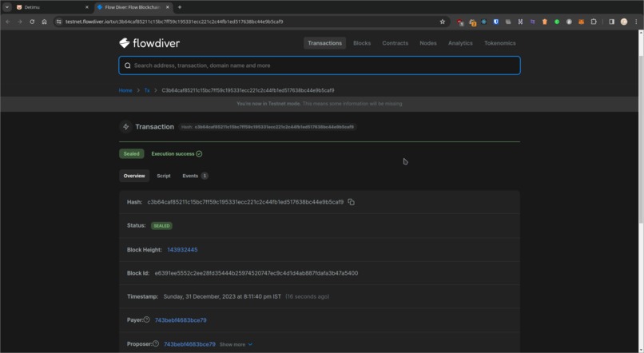This screenshot has width=644, height=353.
Task: Expand Show more under Proposer
Action: (237, 344)
